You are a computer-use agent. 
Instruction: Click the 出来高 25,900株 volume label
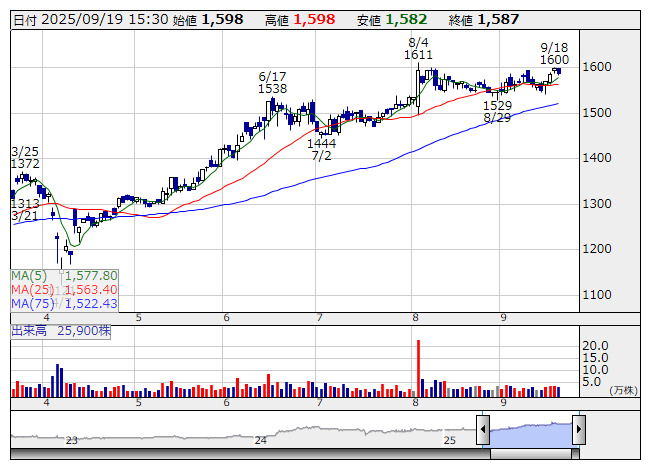(61, 331)
